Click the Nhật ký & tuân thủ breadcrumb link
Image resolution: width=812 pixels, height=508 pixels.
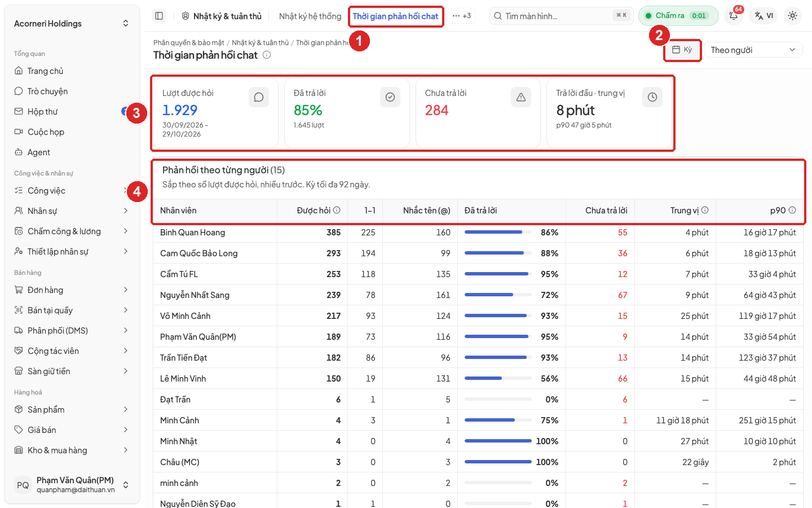point(260,43)
